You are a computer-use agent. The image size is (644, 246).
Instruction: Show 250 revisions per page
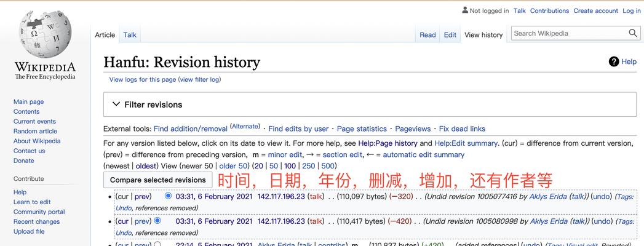(308, 166)
